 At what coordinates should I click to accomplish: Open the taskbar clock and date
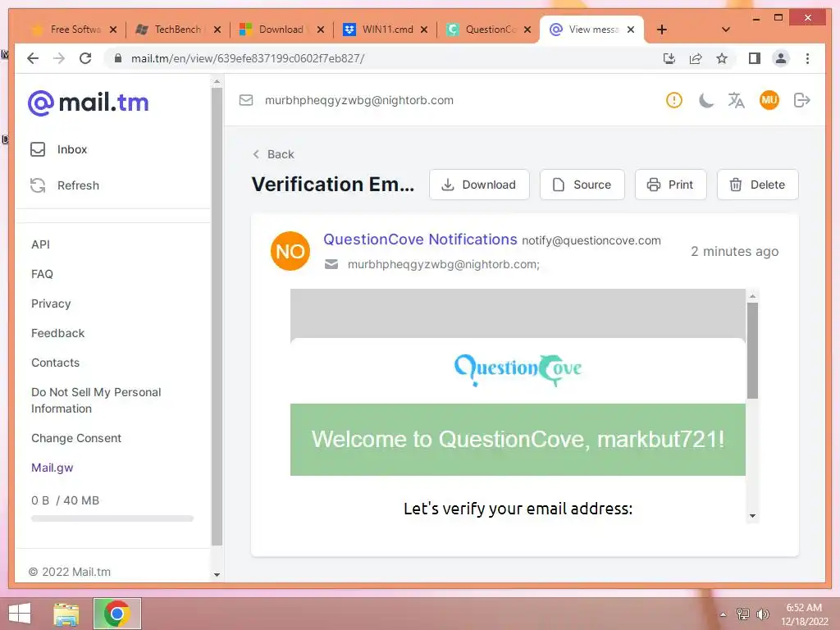(x=804, y=614)
